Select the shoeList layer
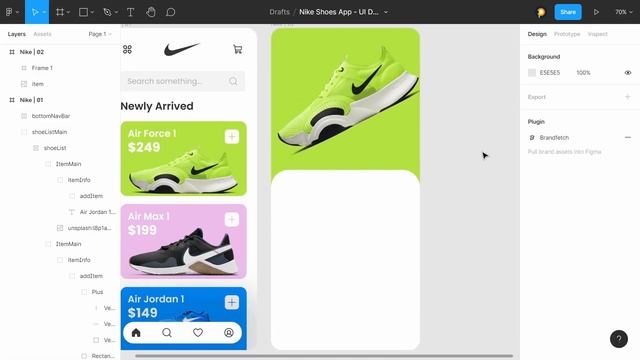The height and width of the screenshot is (360, 640). point(55,148)
